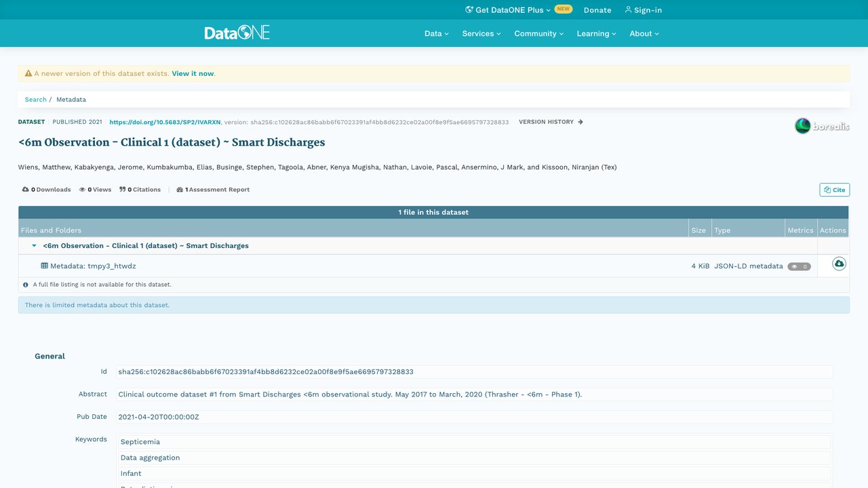
Task: Go to the Search breadcrumb
Action: [x=36, y=99]
